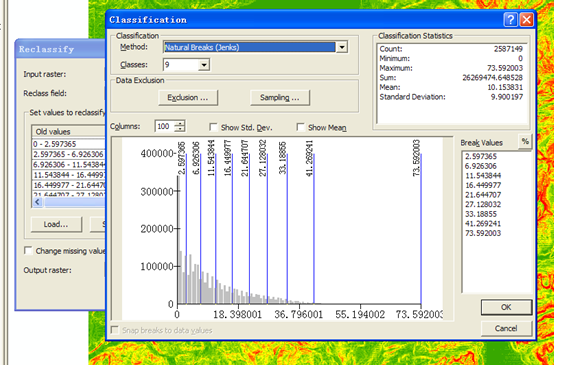Click the Exclusion button

(x=188, y=98)
